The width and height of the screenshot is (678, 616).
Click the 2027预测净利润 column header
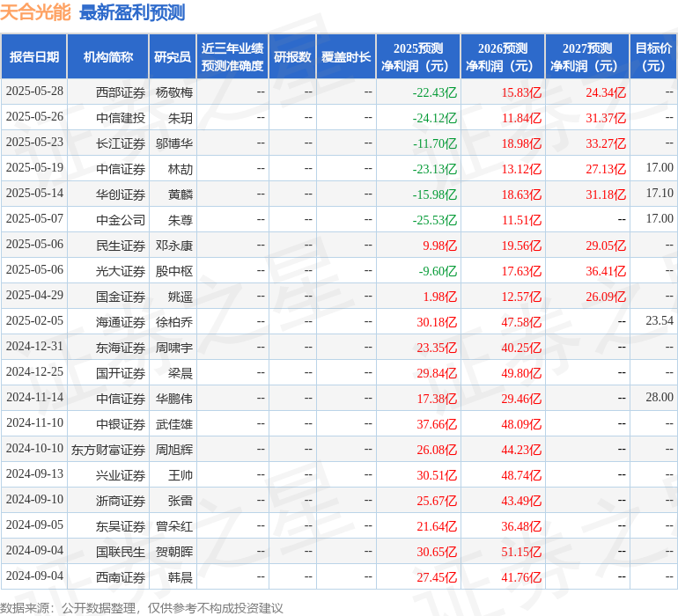[586, 57]
